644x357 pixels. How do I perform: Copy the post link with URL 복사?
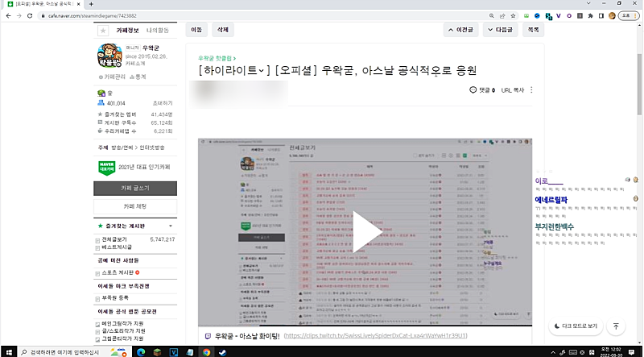click(x=513, y=90)
